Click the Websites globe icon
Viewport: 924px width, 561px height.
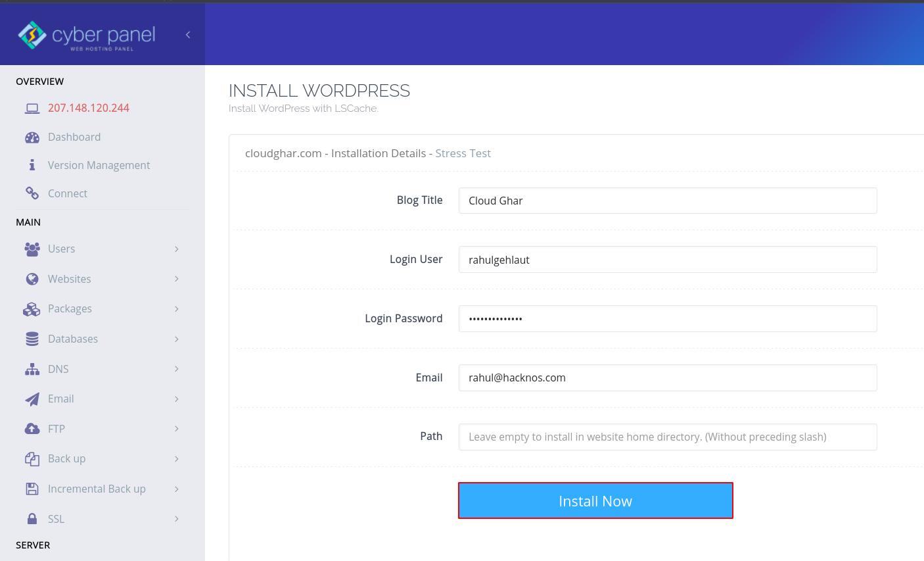(32, 279)
